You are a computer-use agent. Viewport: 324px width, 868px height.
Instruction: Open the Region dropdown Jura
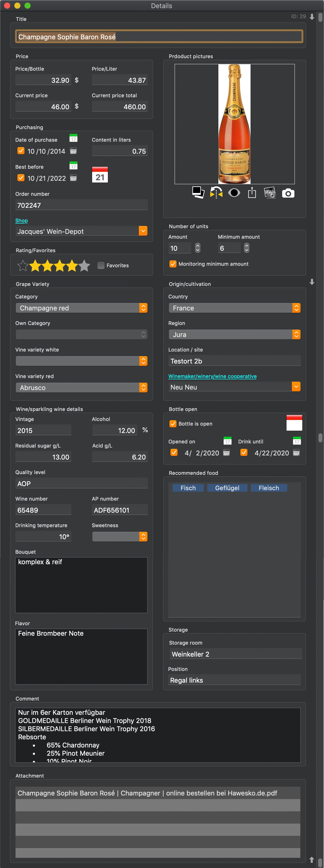(x=234, y=334)
